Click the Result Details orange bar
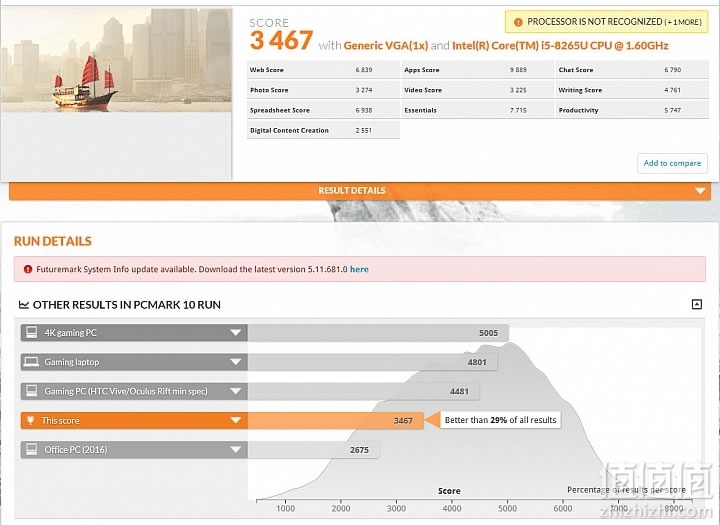720x525 pixels. (360, 191)
